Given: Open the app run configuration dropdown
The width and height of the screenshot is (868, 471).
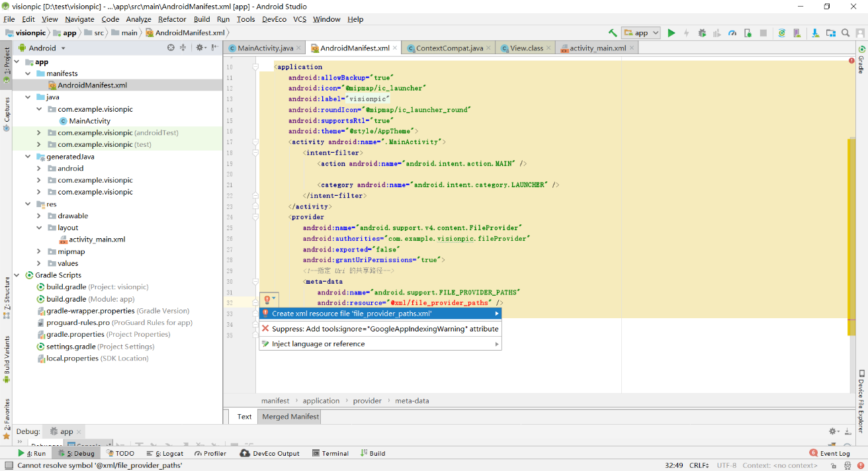Looking at the screenshot, I should tap(641, 33).
